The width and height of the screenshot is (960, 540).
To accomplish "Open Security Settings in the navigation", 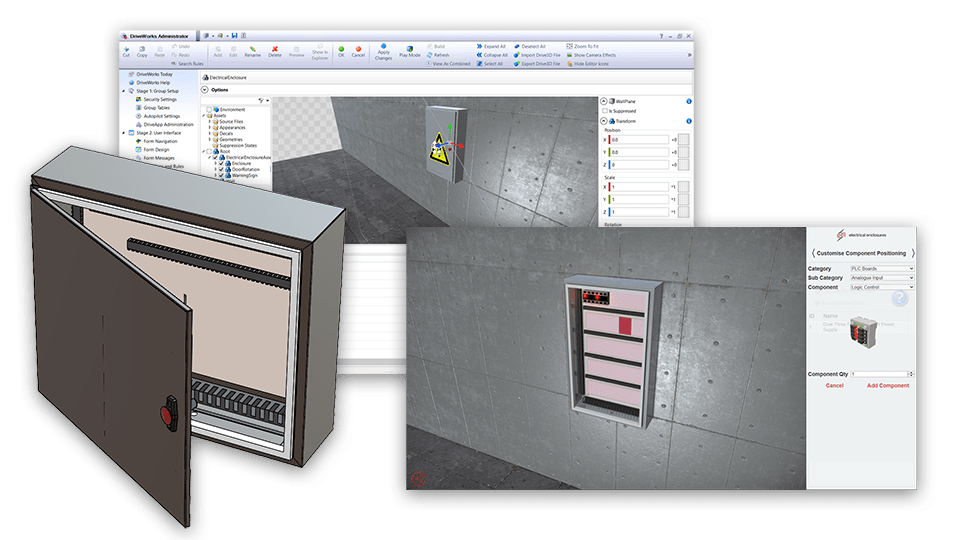I will [x=159, y=99].
